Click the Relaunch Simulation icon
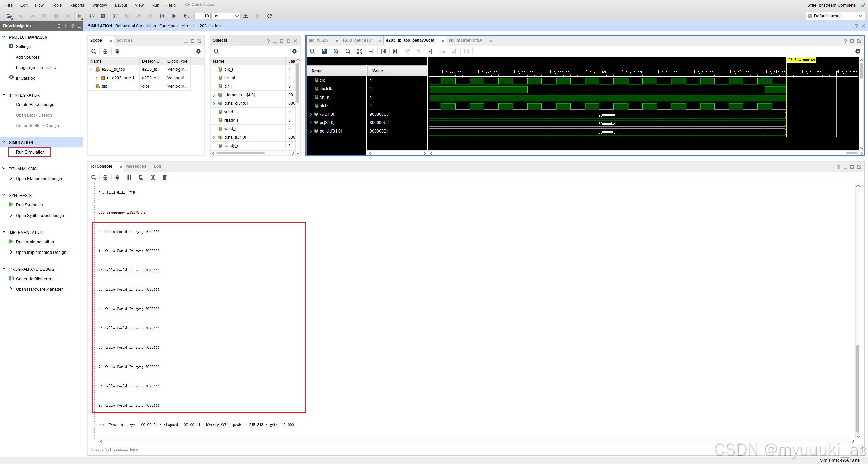This screenshot has height=464, width=868. 270,16
